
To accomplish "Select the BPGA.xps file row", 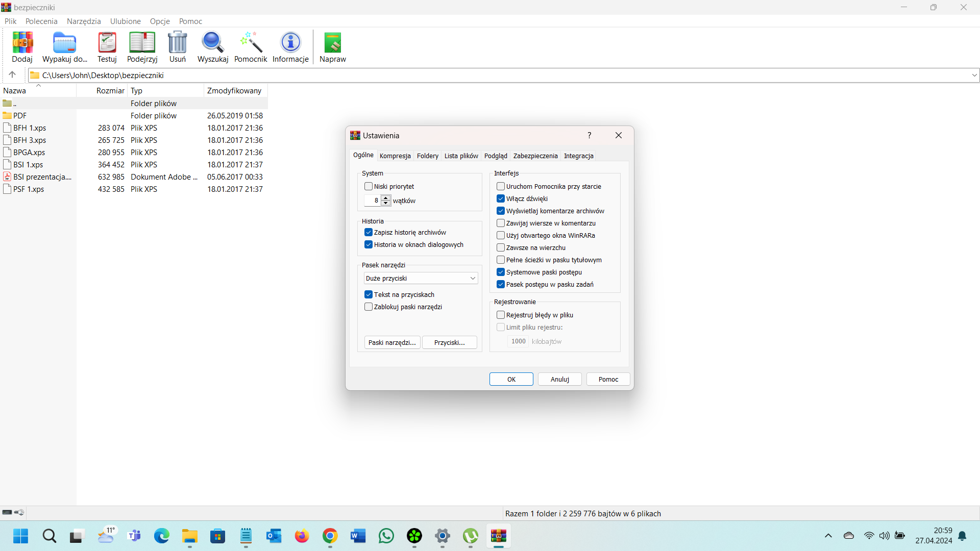I will click(134, 152).
